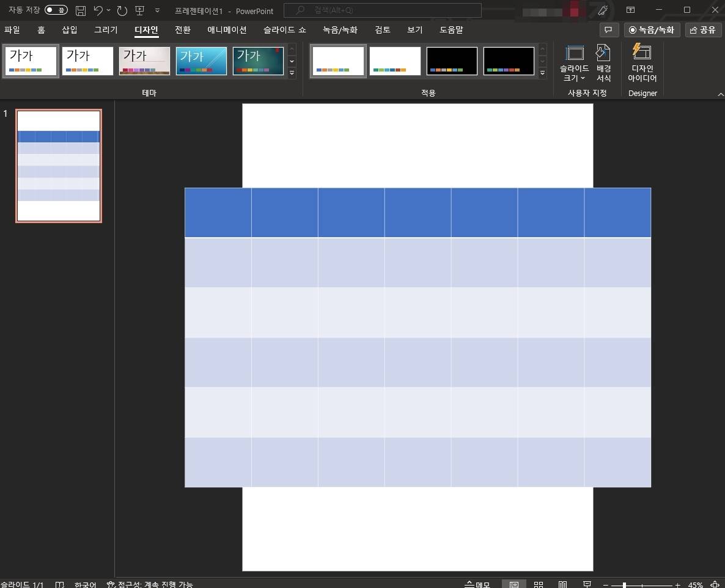This screenshot has height=588, width=725.
Task: Open the 도움말 tab
Action: pos(451,30)
